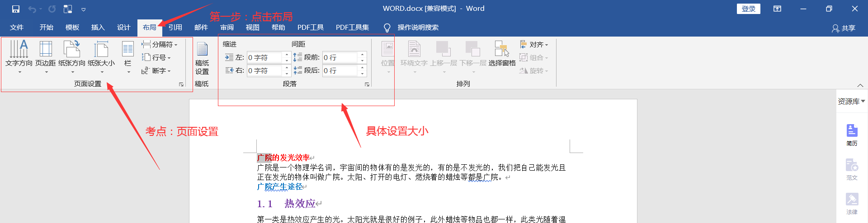Open the 文件 menu
This screenshot has width=868, height=223.
17,28
